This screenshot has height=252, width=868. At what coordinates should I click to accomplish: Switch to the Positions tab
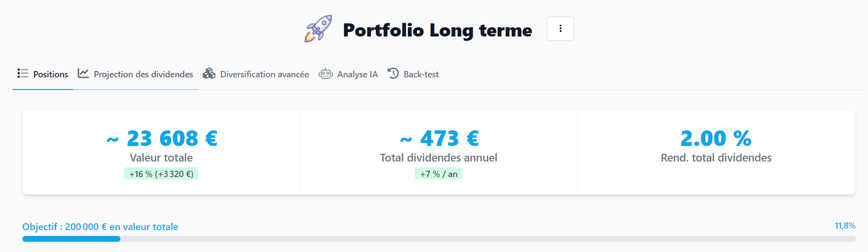(43, 74)
